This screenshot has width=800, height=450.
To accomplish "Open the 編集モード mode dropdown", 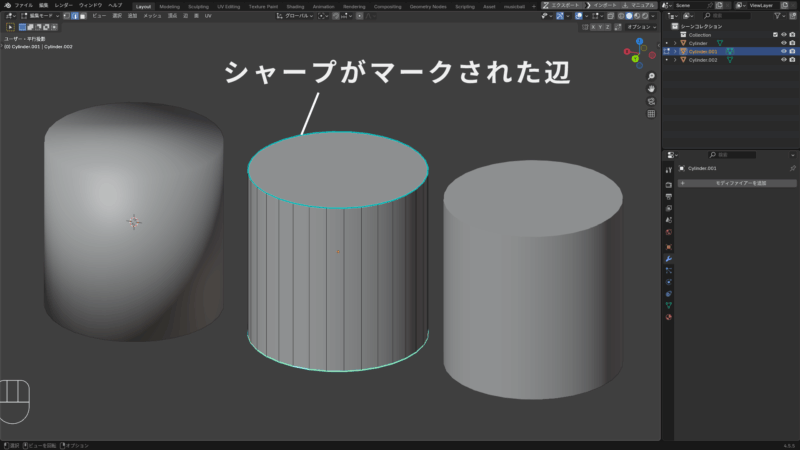I will point(42,16).
